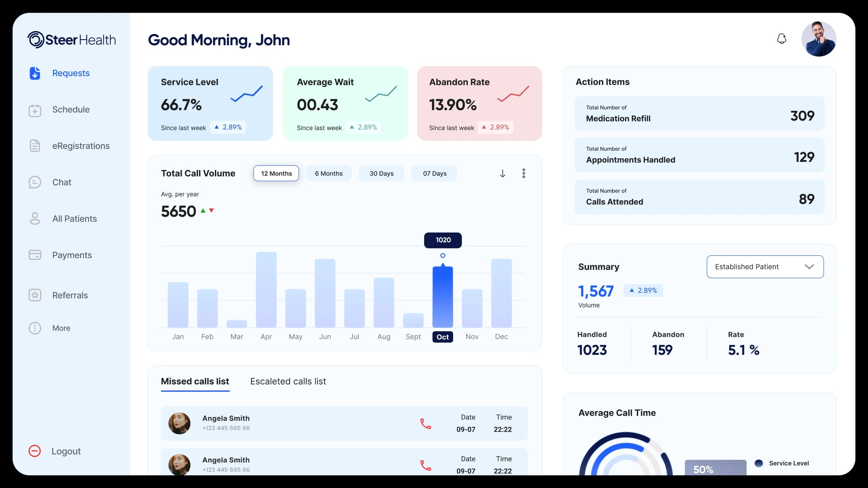Open the Payments card icon
The image size is (868, 488).
[35, 255]
